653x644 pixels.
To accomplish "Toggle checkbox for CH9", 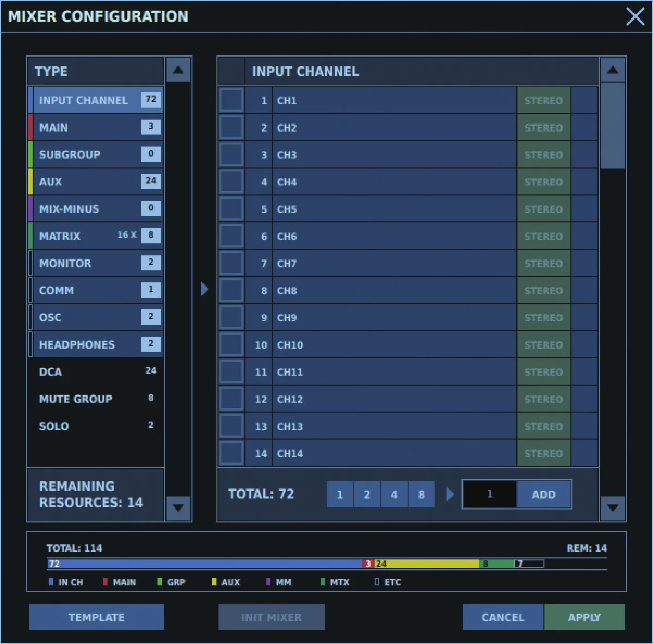I will click(x=231, y=318).
